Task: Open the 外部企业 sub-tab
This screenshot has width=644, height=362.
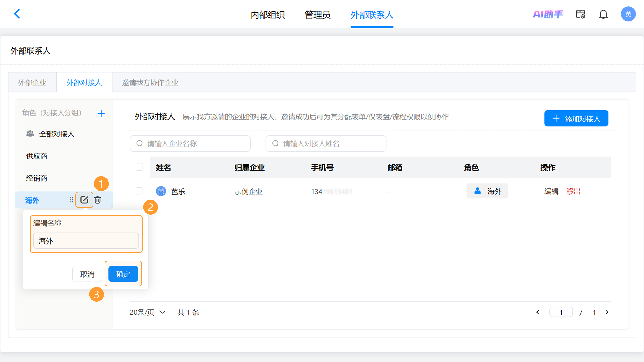Action: tap(32, 82)
